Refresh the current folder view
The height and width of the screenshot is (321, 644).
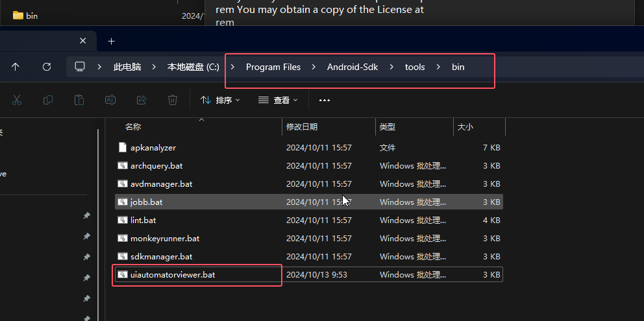coord(47,67)
